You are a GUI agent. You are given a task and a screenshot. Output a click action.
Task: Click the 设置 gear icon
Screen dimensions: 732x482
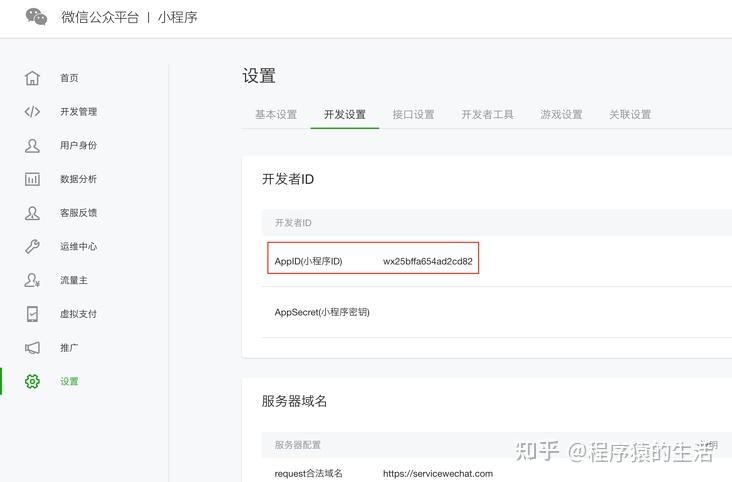tap(32, 381)
